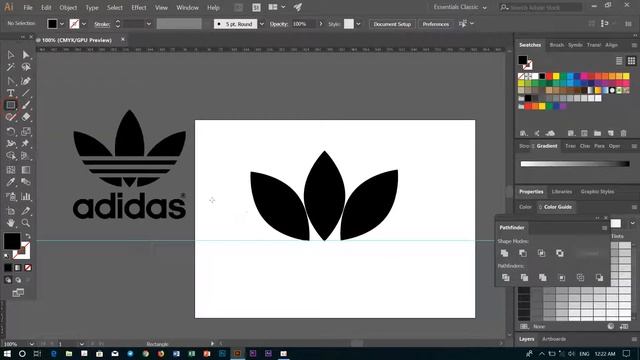Select the Line Segment tool
Screen dimensions: 640x360
click(26, 93)
